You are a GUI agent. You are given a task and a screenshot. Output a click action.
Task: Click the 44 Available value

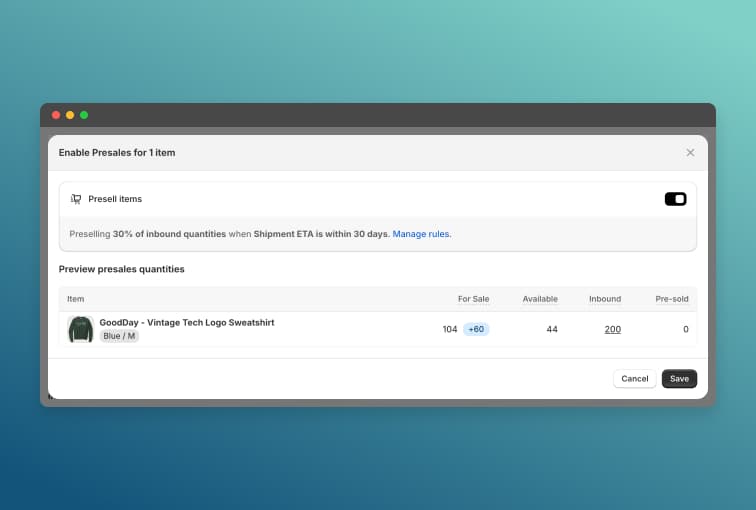(x=552, y=329)
